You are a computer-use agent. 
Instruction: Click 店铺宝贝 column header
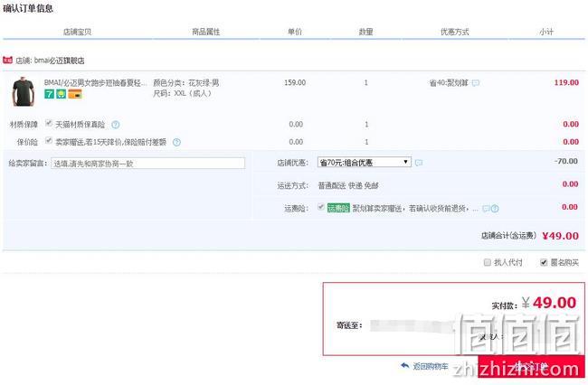coord(77,32)
